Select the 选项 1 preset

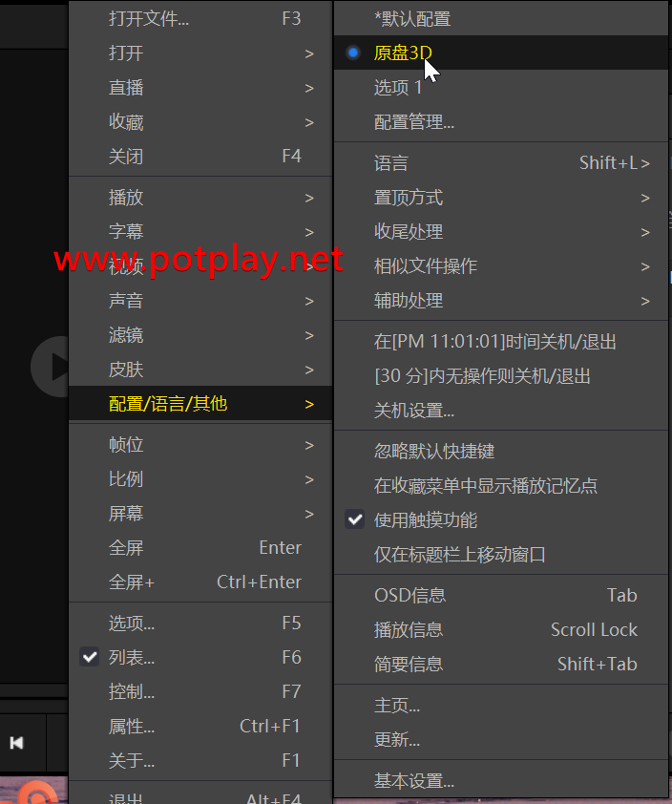pos(501,87)
